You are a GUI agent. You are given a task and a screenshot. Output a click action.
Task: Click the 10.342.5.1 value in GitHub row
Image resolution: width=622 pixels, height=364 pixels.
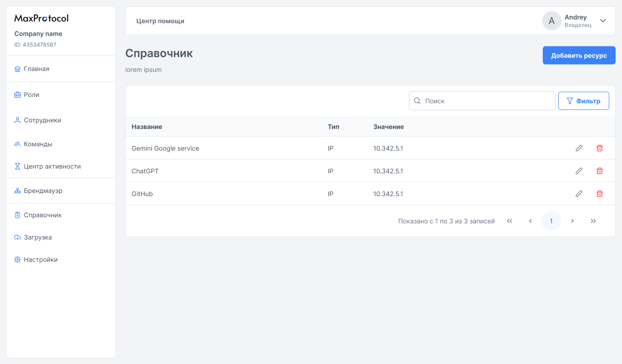(x=388, y=194)
